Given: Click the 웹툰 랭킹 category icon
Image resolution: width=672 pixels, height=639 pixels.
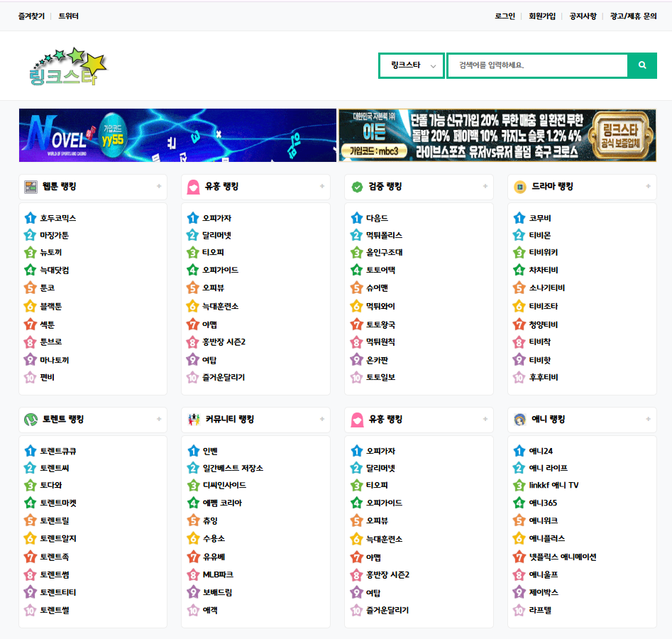Looking at the screenshot, I should [31, 187].
